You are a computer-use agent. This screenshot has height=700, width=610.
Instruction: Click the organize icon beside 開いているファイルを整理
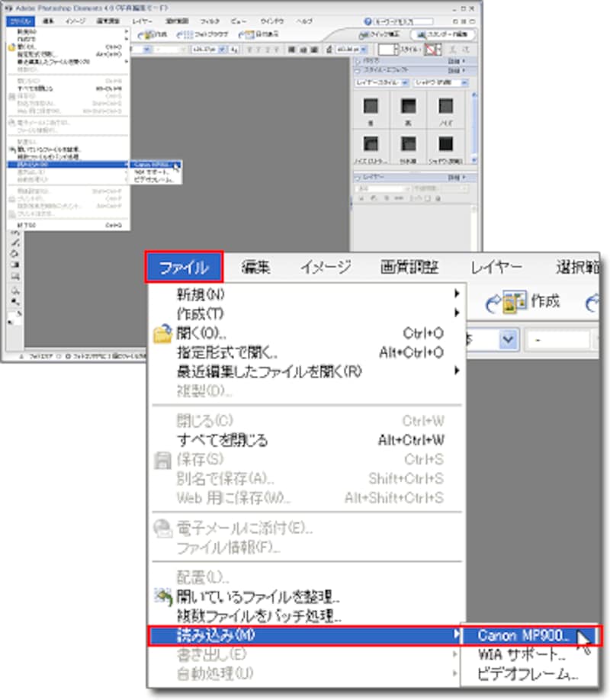click(163, 597)
